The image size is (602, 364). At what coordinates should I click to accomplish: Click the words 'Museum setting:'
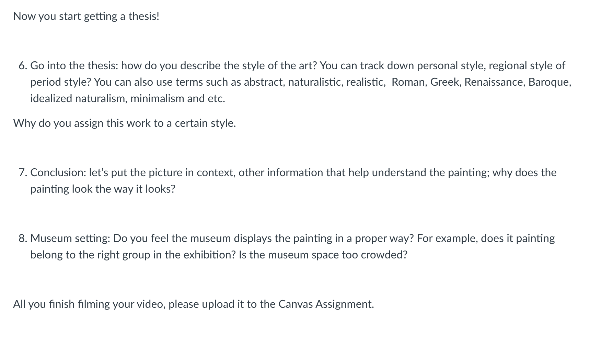[70, 238]
